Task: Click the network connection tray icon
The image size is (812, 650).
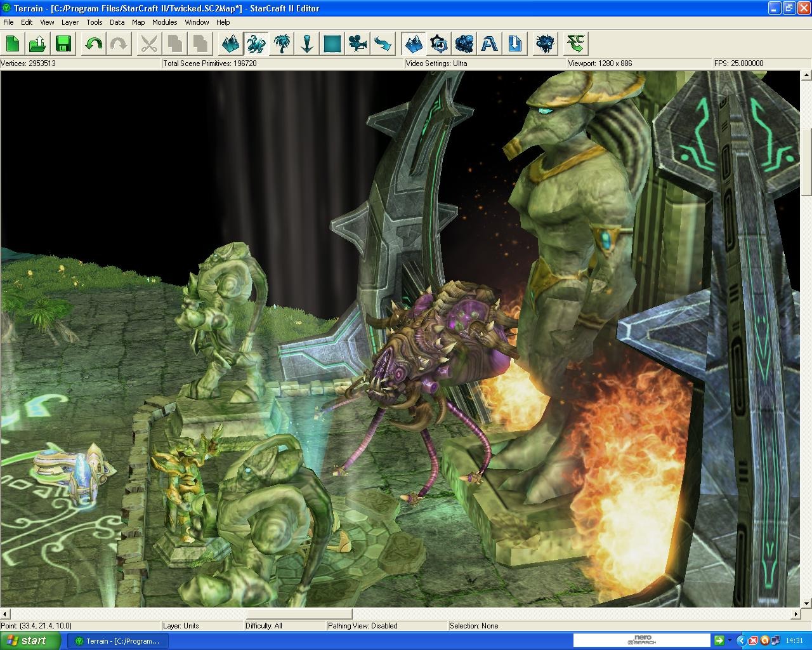Action: pyautogui.click(x=775, y=640)
